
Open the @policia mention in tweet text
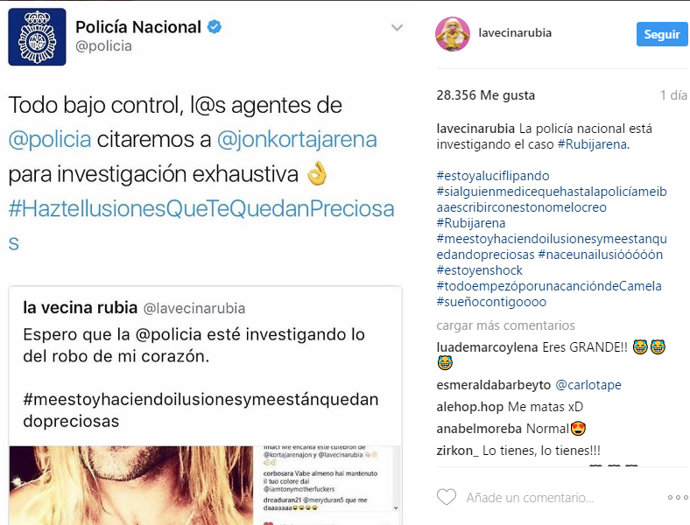(x=50, y=140)
